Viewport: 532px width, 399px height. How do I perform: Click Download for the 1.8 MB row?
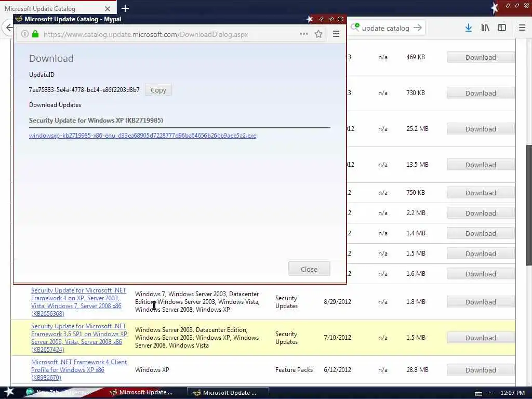[481, 302]
